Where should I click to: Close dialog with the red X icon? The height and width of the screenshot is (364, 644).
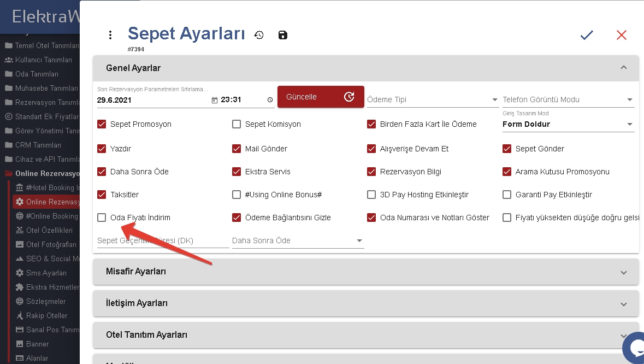(621, 35)
